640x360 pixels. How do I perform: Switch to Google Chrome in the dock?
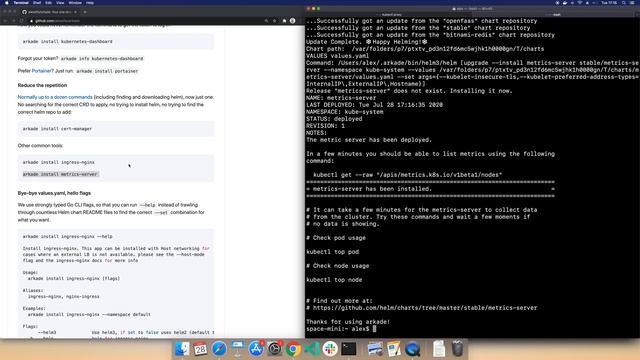(x=293, y=349)
